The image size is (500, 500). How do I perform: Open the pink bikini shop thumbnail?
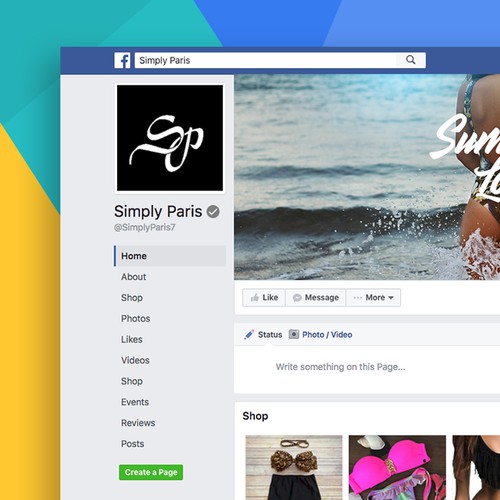(x=397, y=467)
